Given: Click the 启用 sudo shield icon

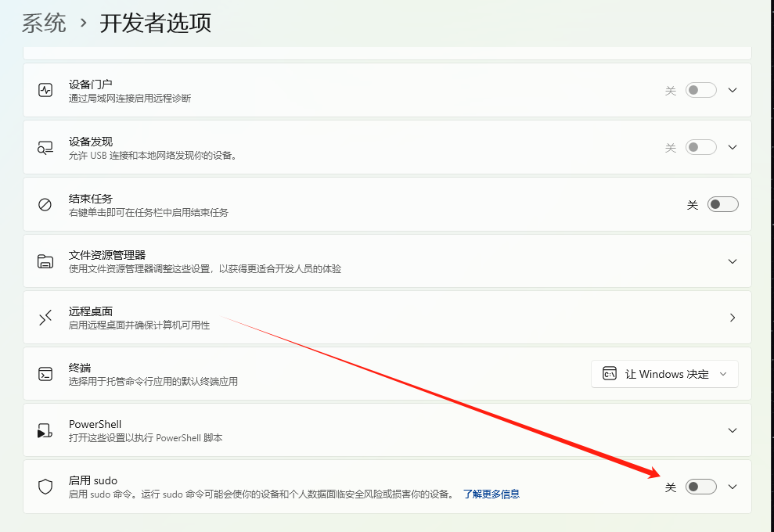Looking at the screenshot, I should coord(45,486).
